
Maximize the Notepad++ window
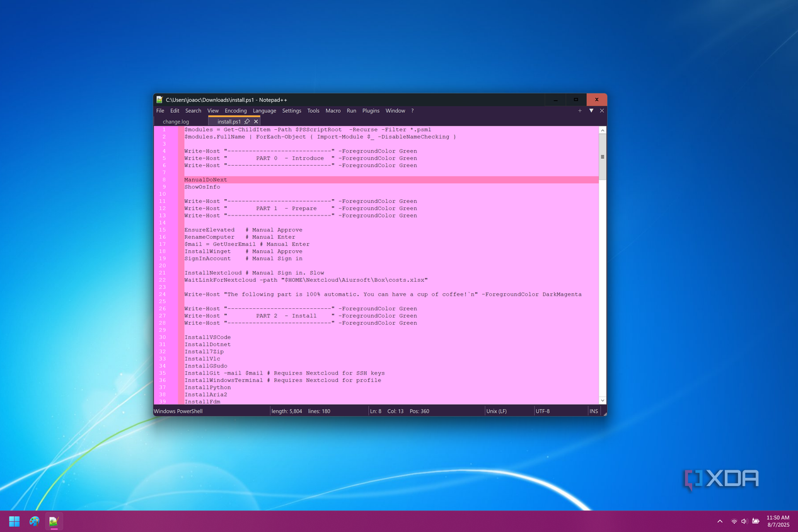(x=575, y=100)
